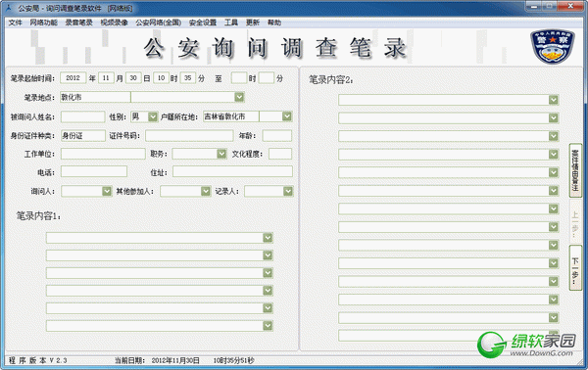Image resolution: width=588 pixels, height=370 pixels.
Task: Click the 笔录内容1 section label
Action: click(x=38, y=215)
